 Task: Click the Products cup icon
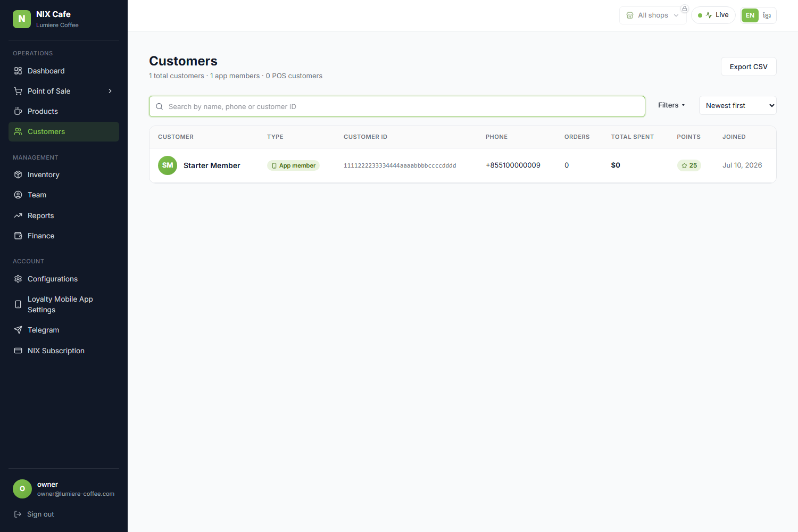click(x=18, y=111)
